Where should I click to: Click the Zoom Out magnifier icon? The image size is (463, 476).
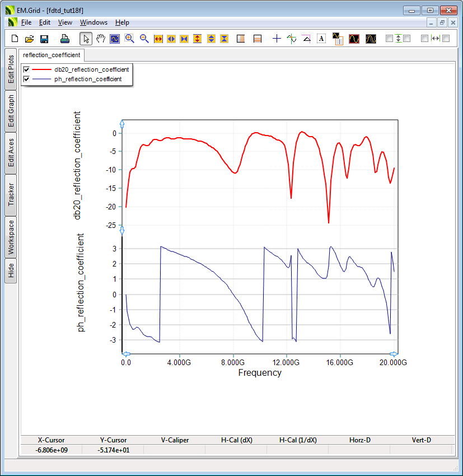144,39
